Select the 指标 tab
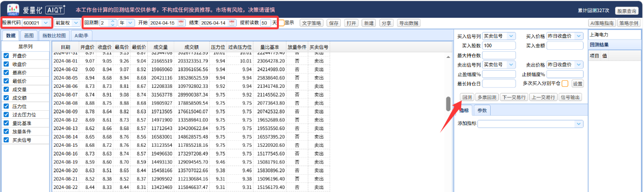Image resolution: width=644 pixels, height=192 pixels. coord(464,110)
